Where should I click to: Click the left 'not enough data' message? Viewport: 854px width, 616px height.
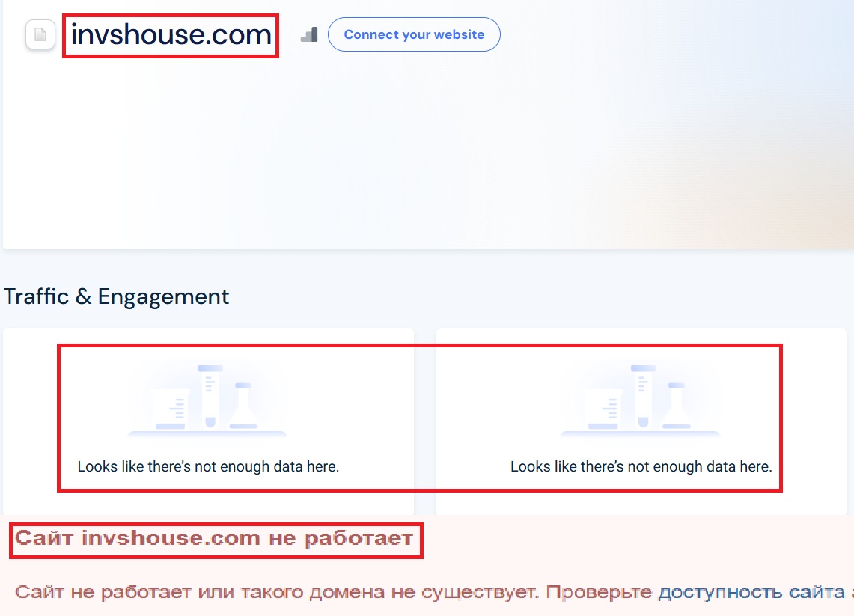(207, 466)
